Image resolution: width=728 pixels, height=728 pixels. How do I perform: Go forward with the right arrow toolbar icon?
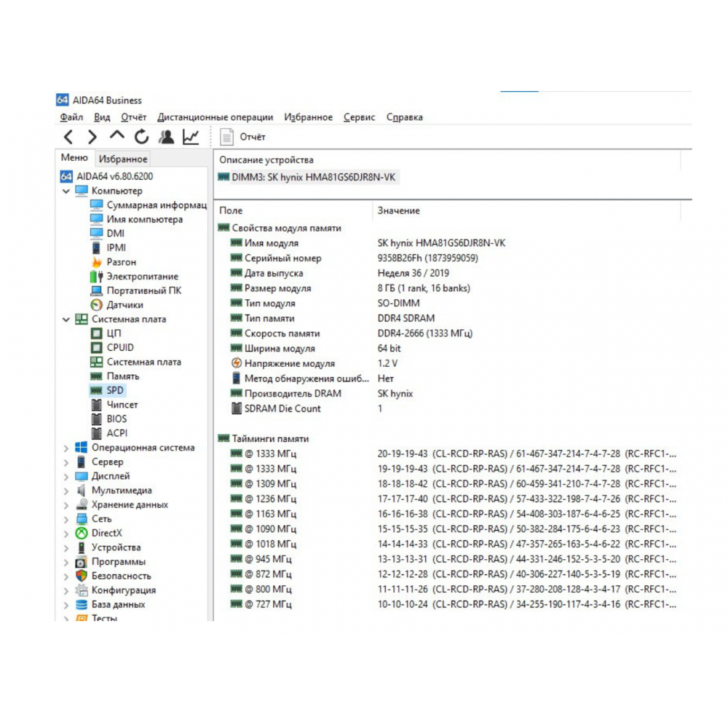(92, 137)
